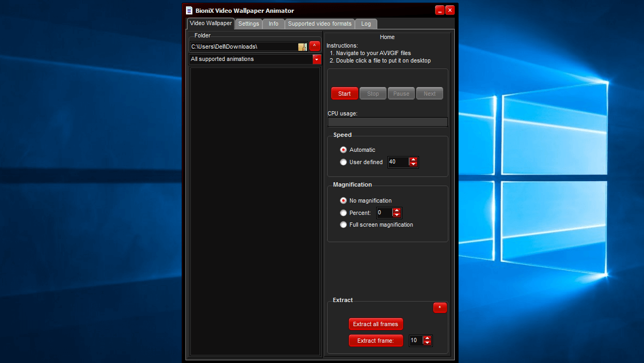Open the All supported animations dropdown
The height and width of the screenshot is (363, 644).
(x=316, y=59)
